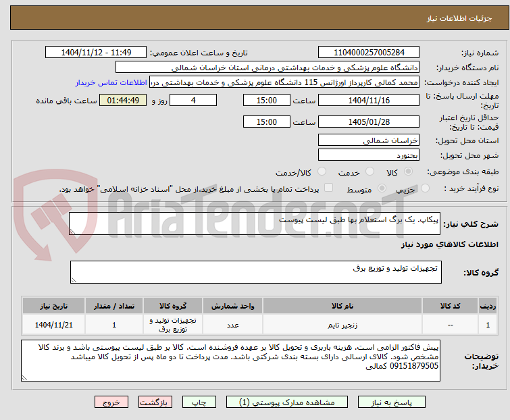Open اطلاعات تماس خریدار link
The height and width of the screenshot is (420, 510).
point(111,82)
